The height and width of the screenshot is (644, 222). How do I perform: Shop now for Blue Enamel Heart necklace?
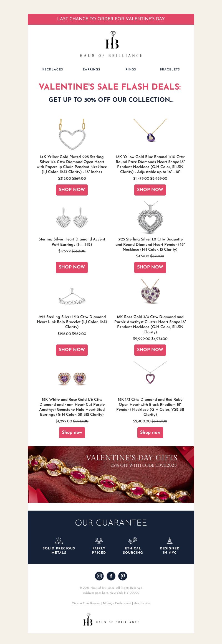point(150,190)
